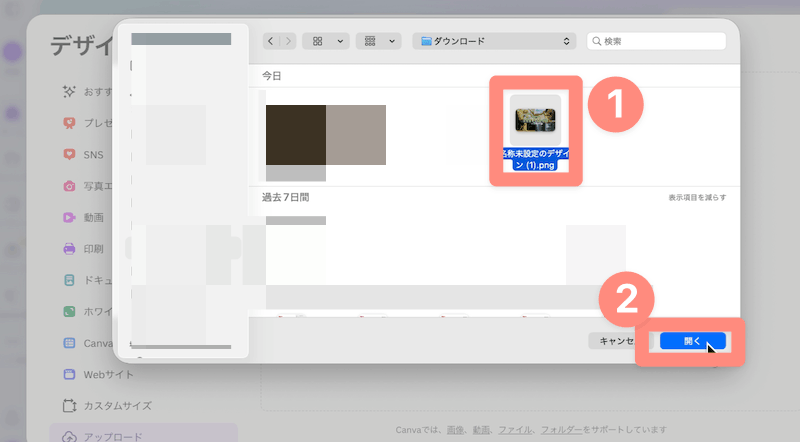The width and height of the screenshot is (800, 442).
Task: Open 動画 category in Canva sidebar
Action: click(93, 217)
